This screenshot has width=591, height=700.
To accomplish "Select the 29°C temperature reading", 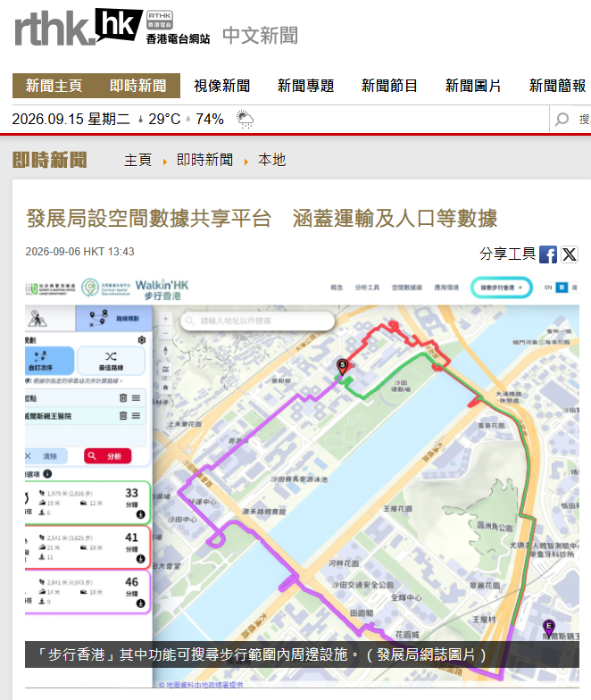I will [x=164, y=120].
